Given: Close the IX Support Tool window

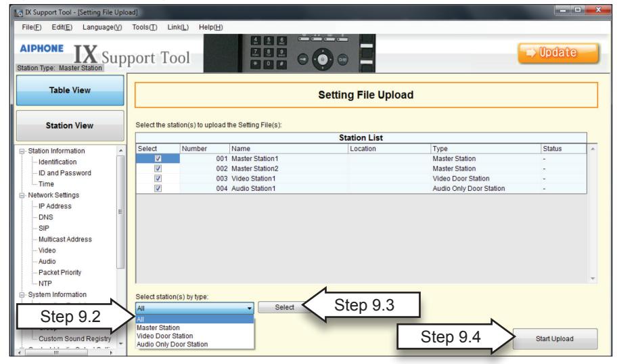Looking at the screenshot, I should tap(598, 10).
